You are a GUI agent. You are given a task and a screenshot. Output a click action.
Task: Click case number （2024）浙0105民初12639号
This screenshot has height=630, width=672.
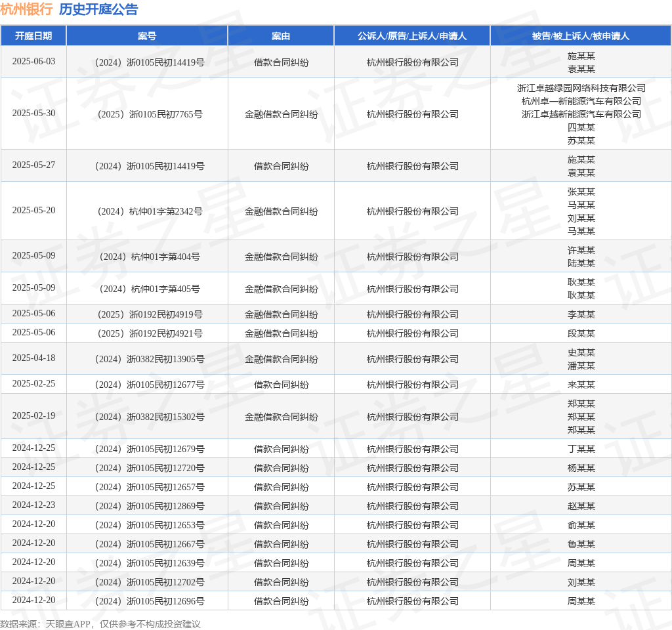click(148, 563)
